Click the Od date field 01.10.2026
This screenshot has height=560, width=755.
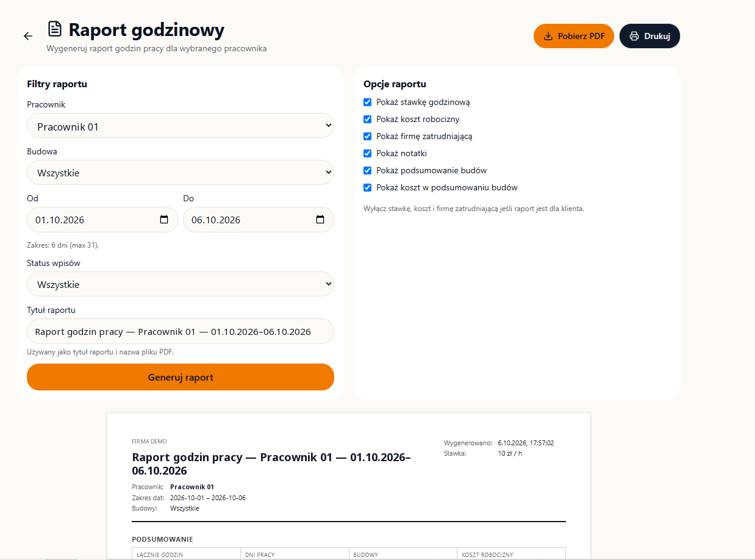coord(102,220)
